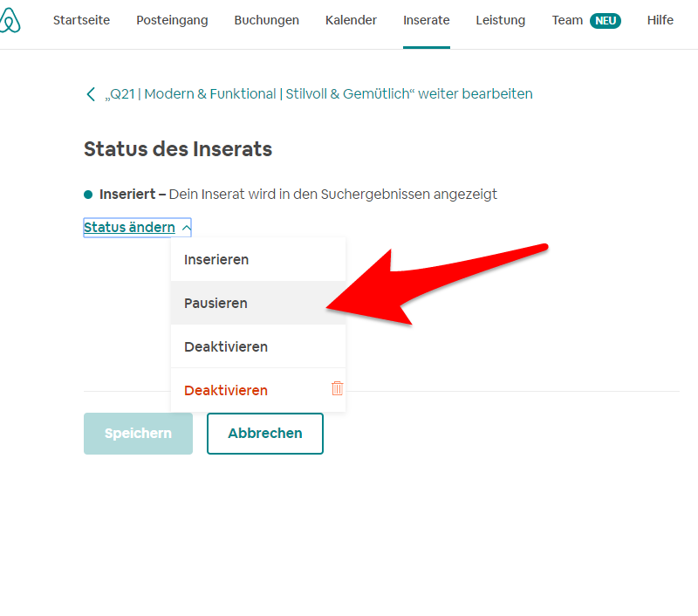Click the back arrow above the listing title
The width and height of the screenshot is (698, 616).
click(91, 93)
